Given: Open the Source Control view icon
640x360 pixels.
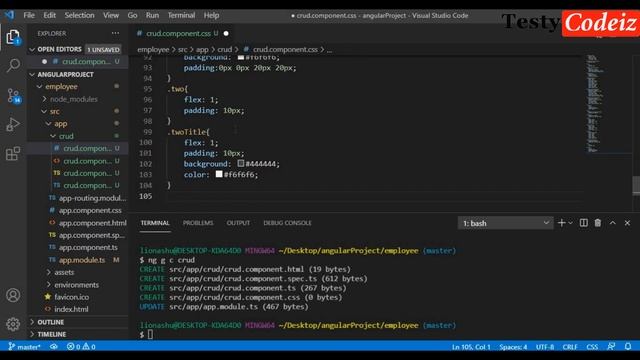Looking at the screenshot, I should pos(13,96).
